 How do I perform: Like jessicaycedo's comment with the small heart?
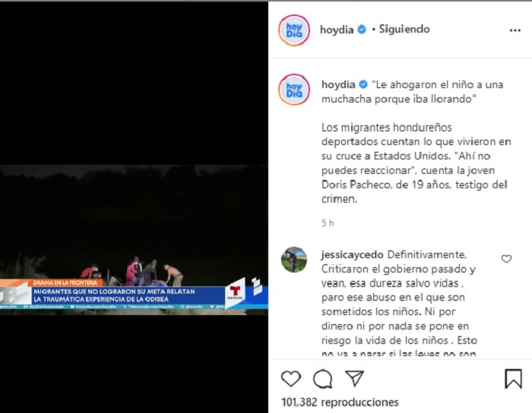[x=506, y=259]
